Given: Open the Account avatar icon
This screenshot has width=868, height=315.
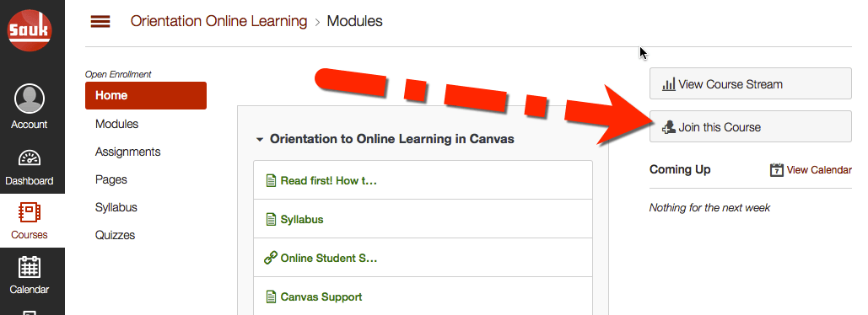Looking at the screenshot, I should tap(30, 99).
